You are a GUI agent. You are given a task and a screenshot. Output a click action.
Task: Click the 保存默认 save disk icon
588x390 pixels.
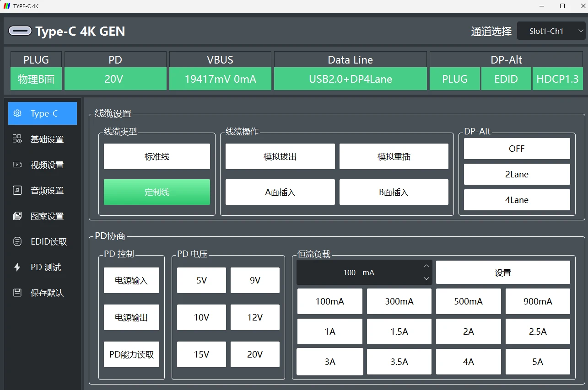click(x=17, y=293)
